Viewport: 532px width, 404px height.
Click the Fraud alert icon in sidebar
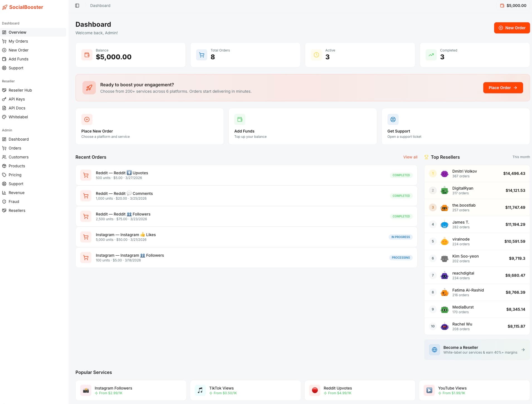point(4,202)
